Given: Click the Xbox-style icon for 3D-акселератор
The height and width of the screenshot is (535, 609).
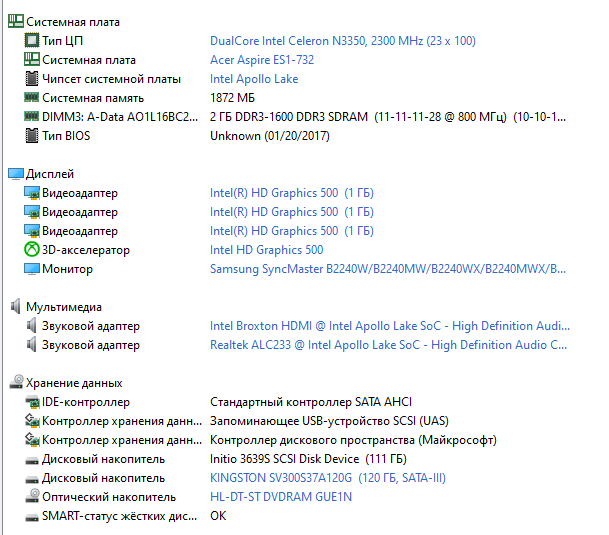Looking at the screenshot, I should (32, 249).
